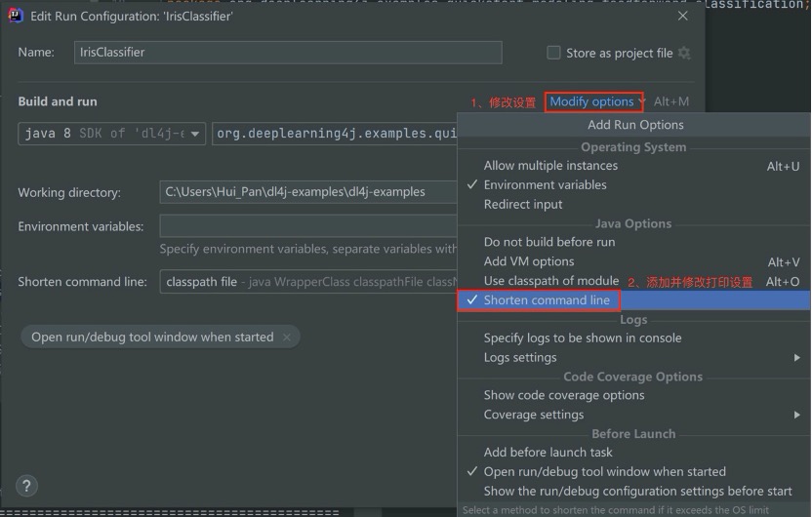Click the Add Run Options menu header
Viewport: 812px width, 517px height.
(x=635, y=125)
